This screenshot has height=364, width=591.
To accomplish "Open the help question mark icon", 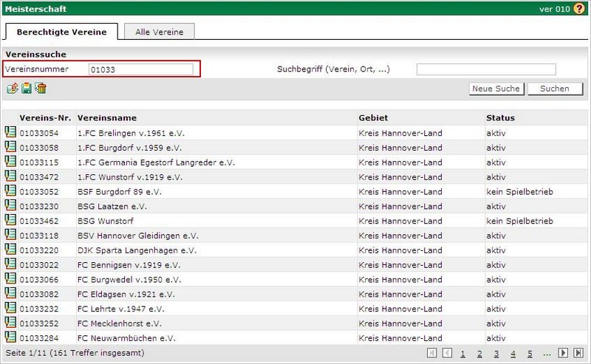I will [x=578, y=9].
